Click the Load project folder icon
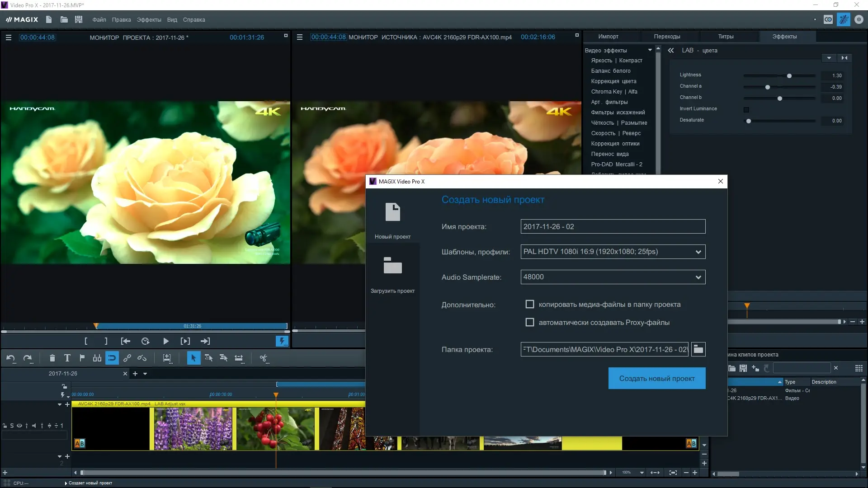Screen dimensions: 868x488 click(x=392, y=266)
